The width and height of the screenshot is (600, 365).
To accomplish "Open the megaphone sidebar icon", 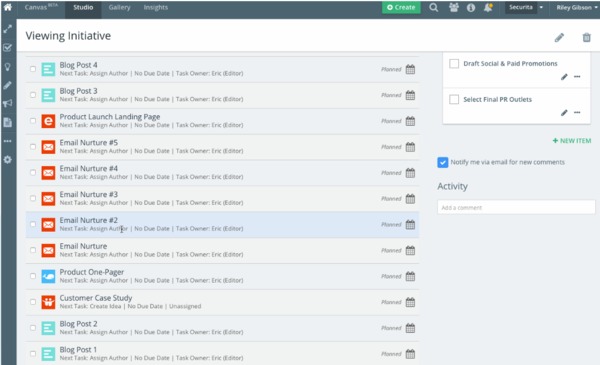I will coord(8,103).
